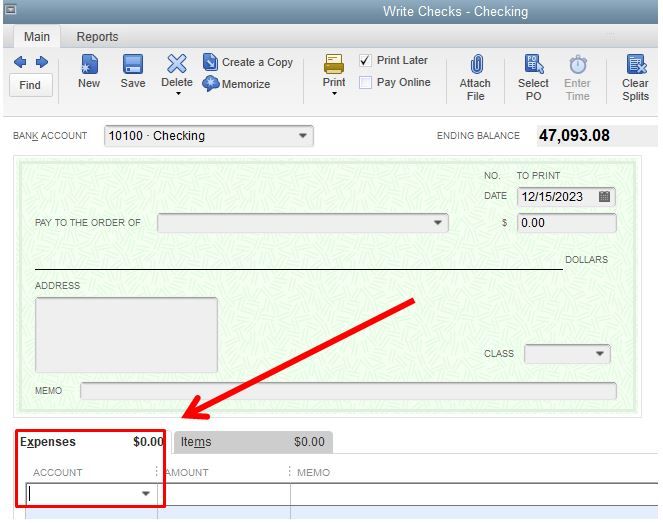Click the ACCOUNT column header
663x523 pixels.
coord(58,472)
